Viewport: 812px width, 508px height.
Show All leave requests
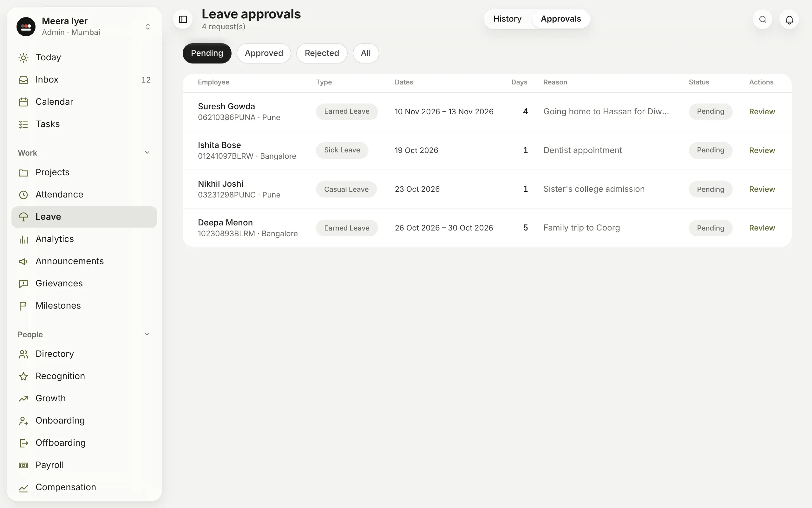coord(366,53)
